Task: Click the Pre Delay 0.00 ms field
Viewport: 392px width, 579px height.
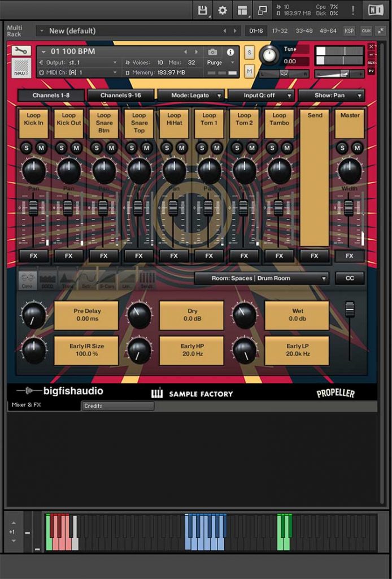Action: click(86, 315)
